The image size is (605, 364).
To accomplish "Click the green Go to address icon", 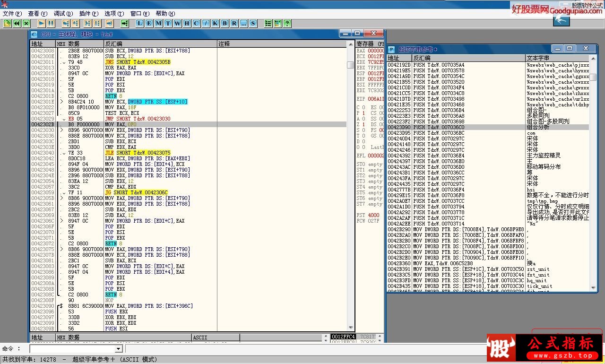I will click(x=124, y=23).
